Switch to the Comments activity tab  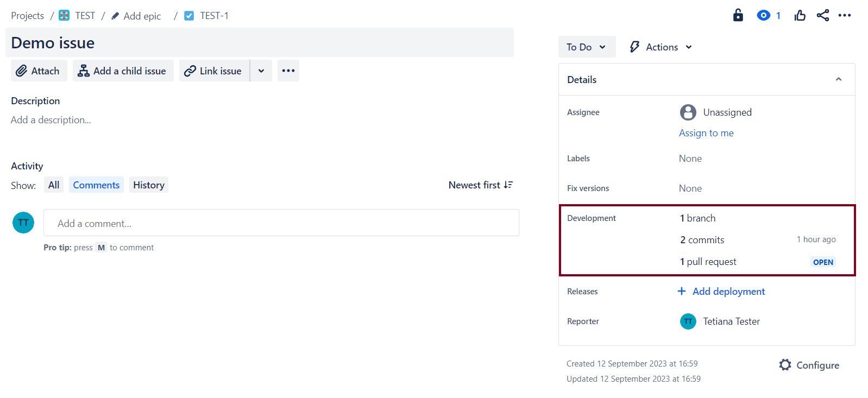click(x=96, y=185)
